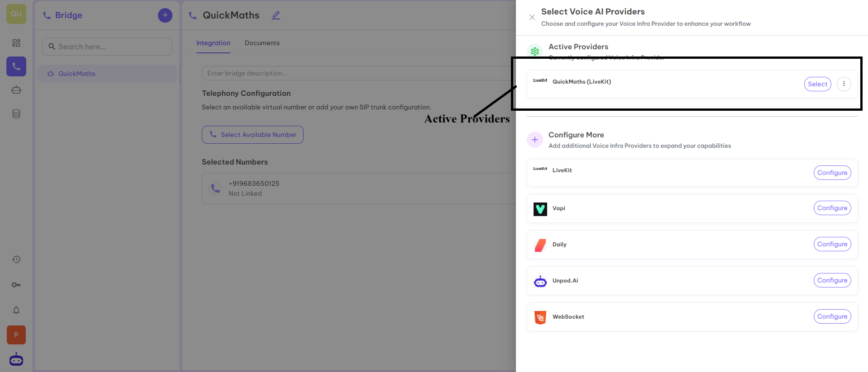Configure the WebSocket provider
The image size is (868, 372).
(x=832, y=316)
